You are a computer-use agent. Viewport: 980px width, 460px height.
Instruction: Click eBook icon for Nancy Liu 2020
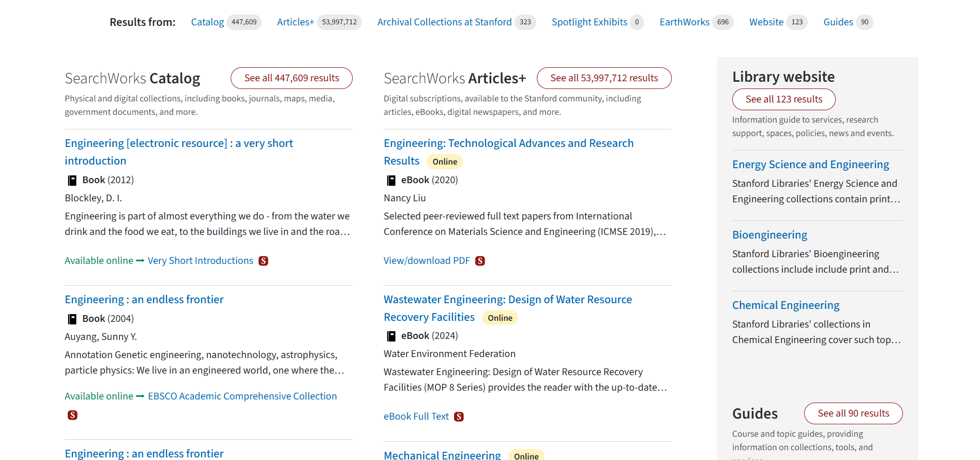click(x=391, y=180)
